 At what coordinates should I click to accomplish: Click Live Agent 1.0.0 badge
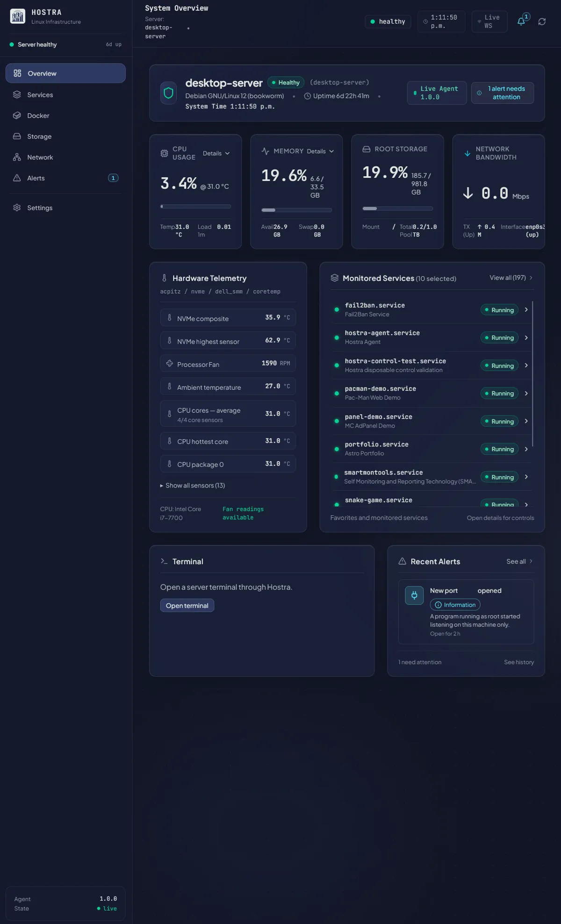coord(437,93)
